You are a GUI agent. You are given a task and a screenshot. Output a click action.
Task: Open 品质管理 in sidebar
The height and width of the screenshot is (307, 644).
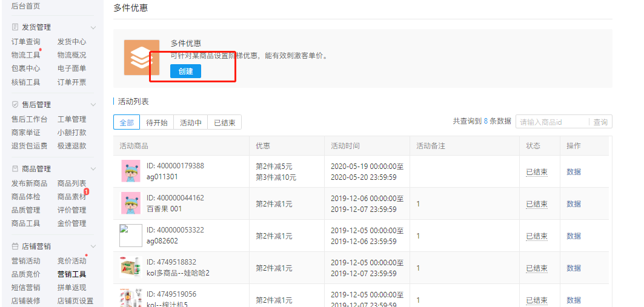tap(26, 210)
